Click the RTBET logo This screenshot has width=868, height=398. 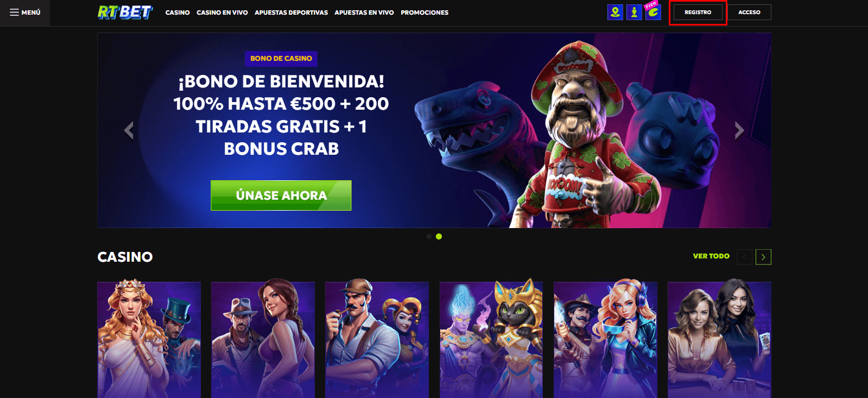pos(125,12)
